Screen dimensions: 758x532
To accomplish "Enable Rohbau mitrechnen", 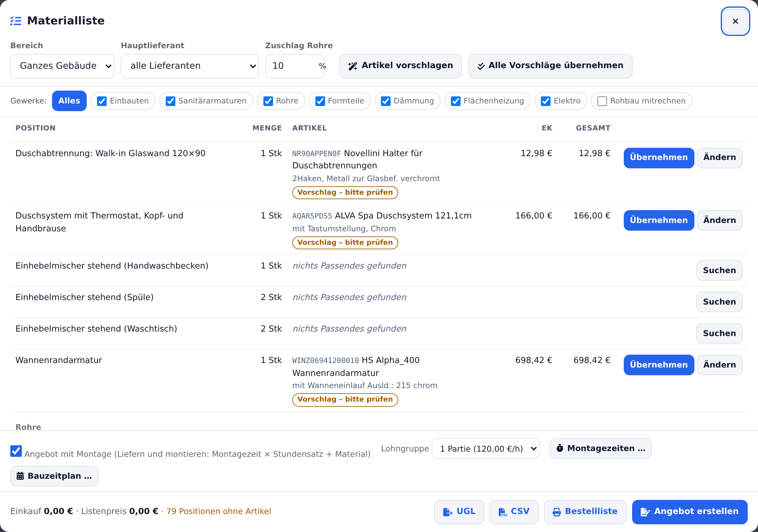I will (602, 101).
